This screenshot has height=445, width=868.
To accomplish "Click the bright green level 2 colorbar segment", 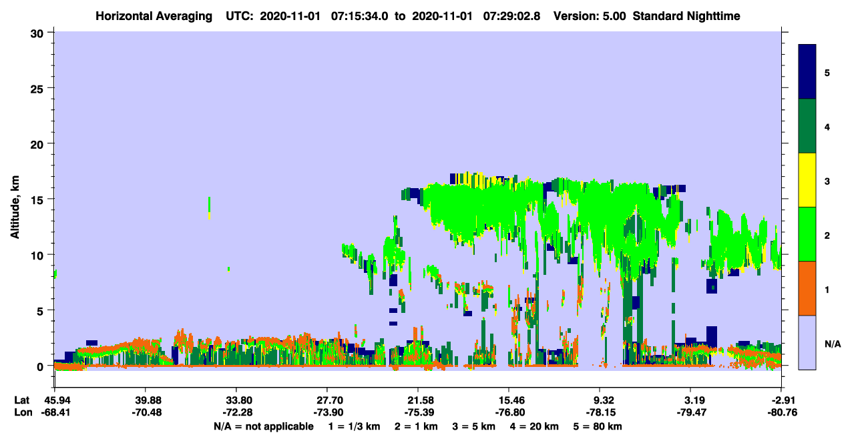I will [x=807, y=234].
